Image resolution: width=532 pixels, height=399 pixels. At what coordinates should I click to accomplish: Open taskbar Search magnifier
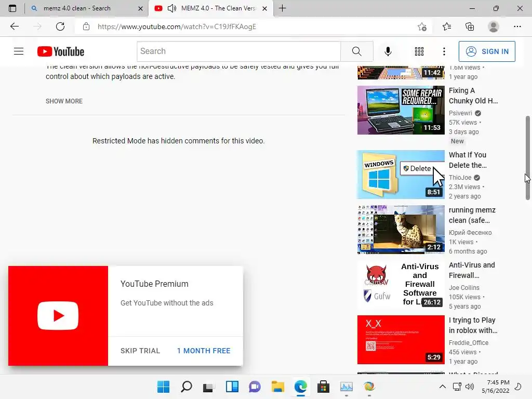(187, 387)
